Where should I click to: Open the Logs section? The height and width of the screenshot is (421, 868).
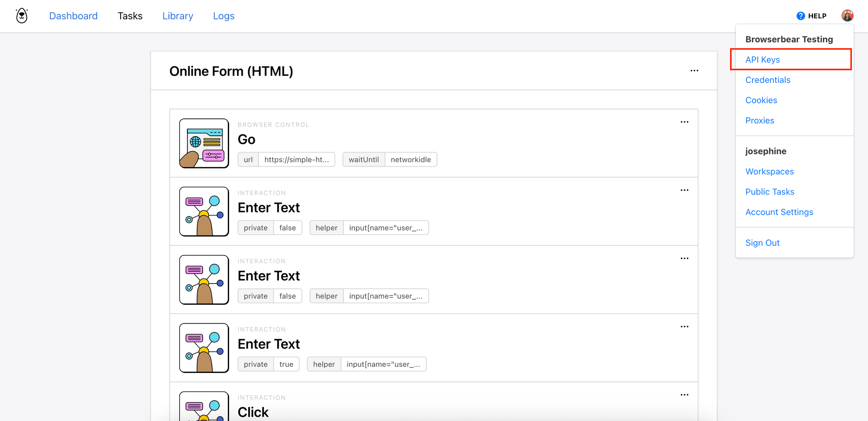(224, 16)
